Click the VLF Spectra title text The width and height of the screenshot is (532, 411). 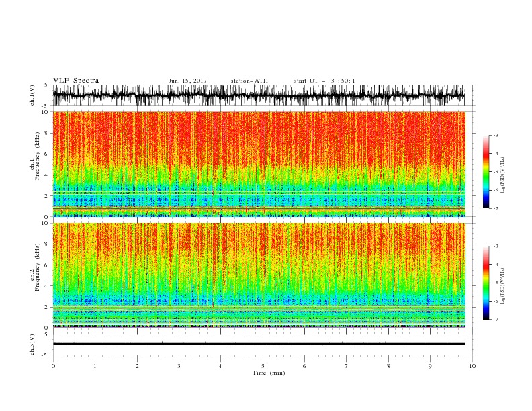coord(76,81)
